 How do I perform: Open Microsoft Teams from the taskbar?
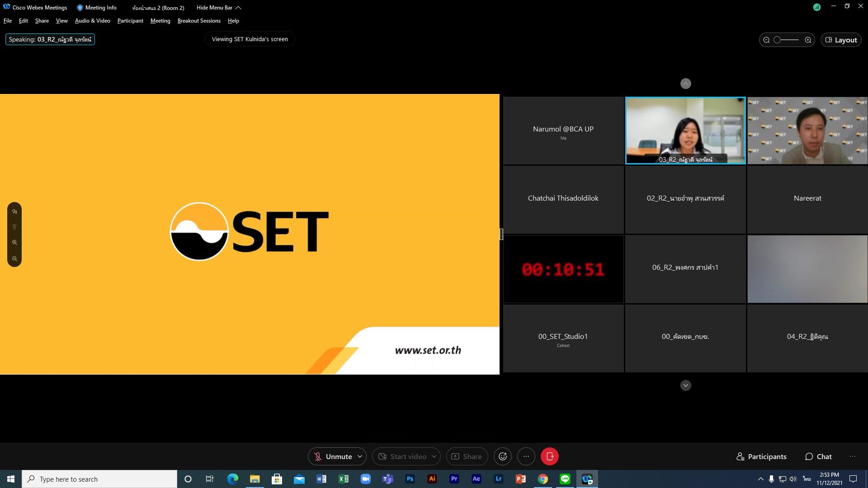click(387, 479)
